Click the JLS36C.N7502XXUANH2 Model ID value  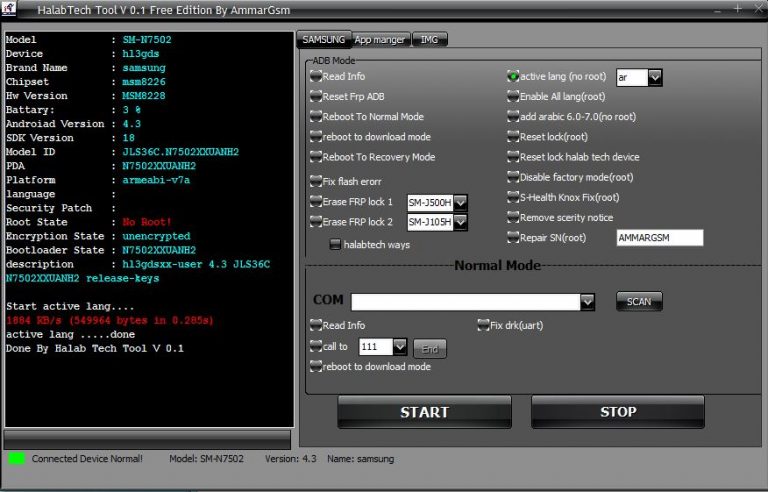[x=181, y=152]
